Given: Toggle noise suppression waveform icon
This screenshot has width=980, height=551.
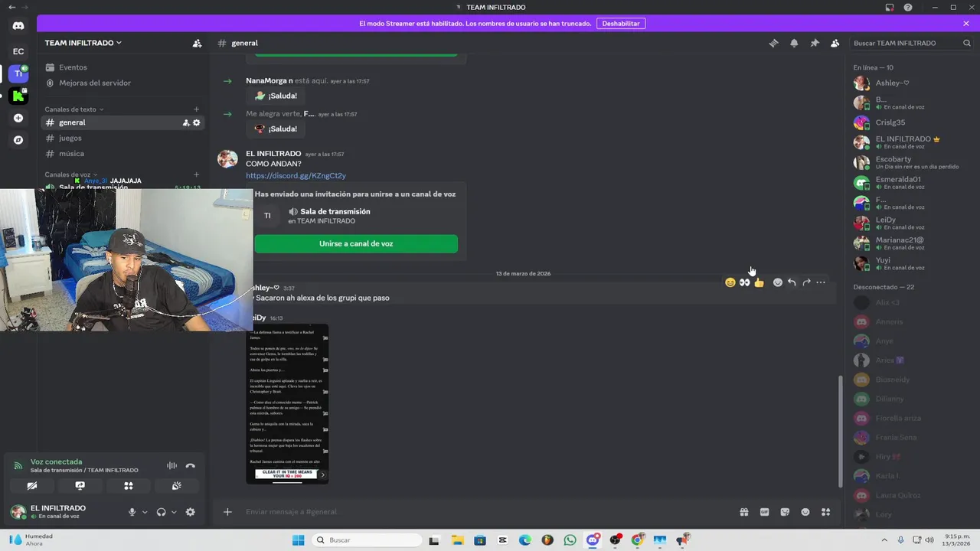Looking at the screenshot, I should 171,465.
